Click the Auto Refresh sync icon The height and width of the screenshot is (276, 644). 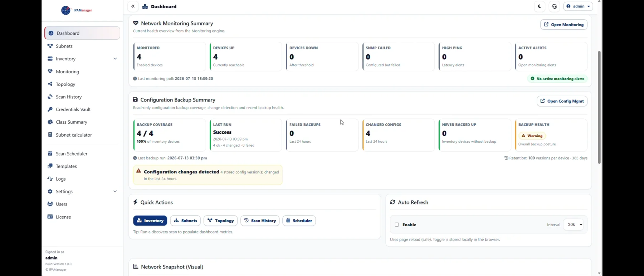point(392,202)
